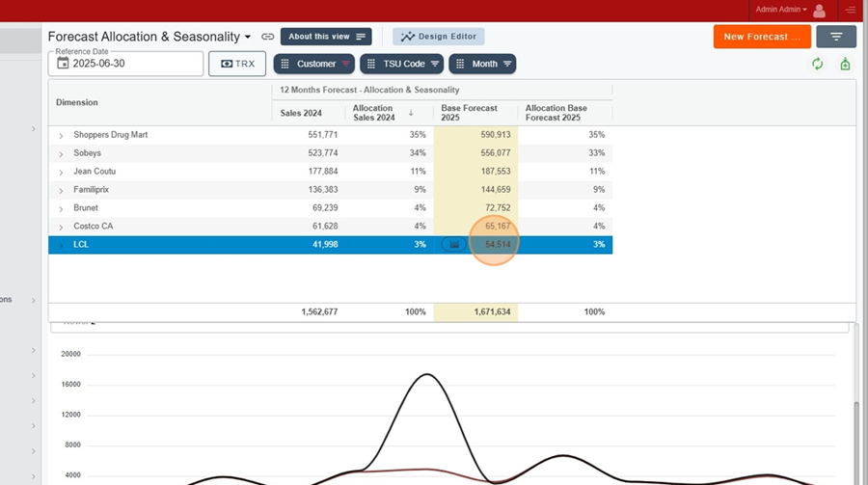
Task: Select Sales 2024 cell 177,884
Action: 323,171
